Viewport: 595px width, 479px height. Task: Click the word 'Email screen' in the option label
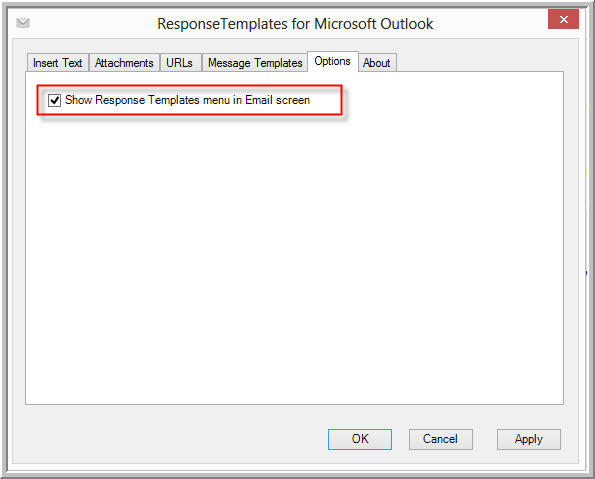click(x=277, y=100)
